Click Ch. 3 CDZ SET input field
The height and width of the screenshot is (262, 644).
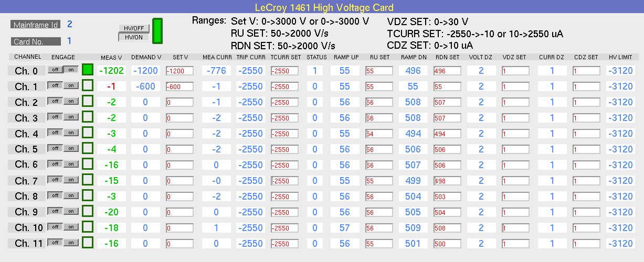tap(586, 118)
